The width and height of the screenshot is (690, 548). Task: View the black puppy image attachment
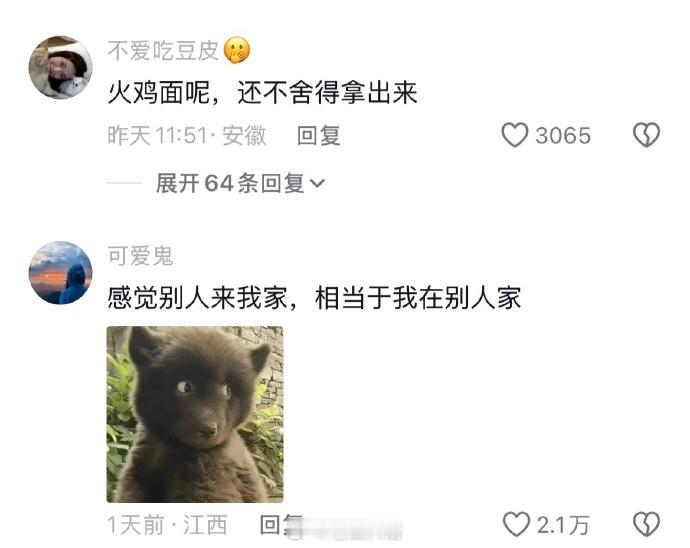(195, 414)
